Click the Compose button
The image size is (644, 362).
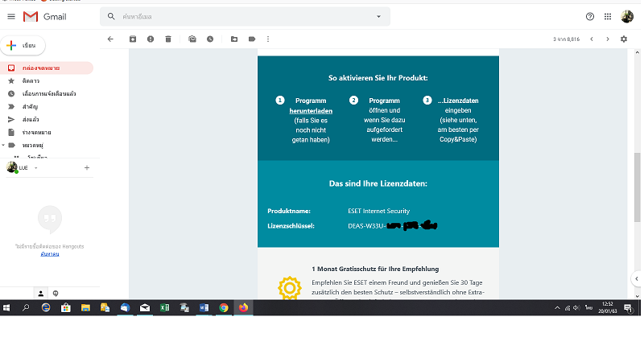(x=23, y=46)
